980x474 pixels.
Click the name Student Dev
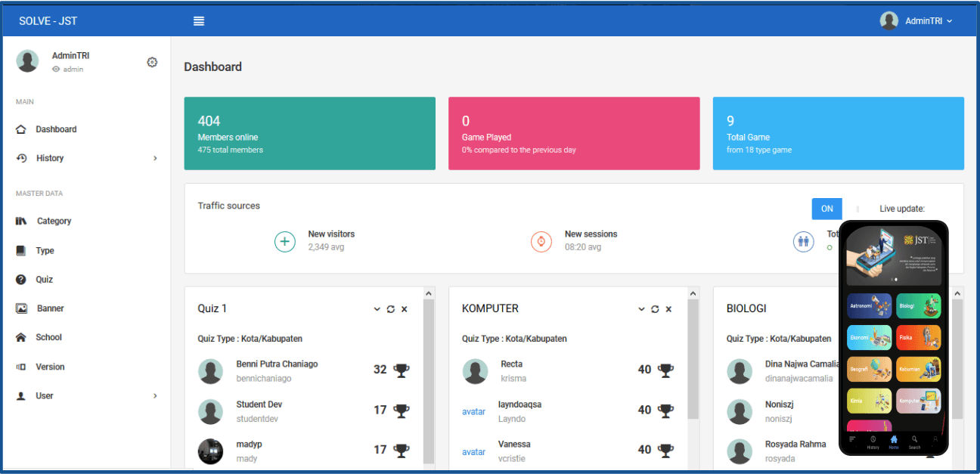coord(259,404)
